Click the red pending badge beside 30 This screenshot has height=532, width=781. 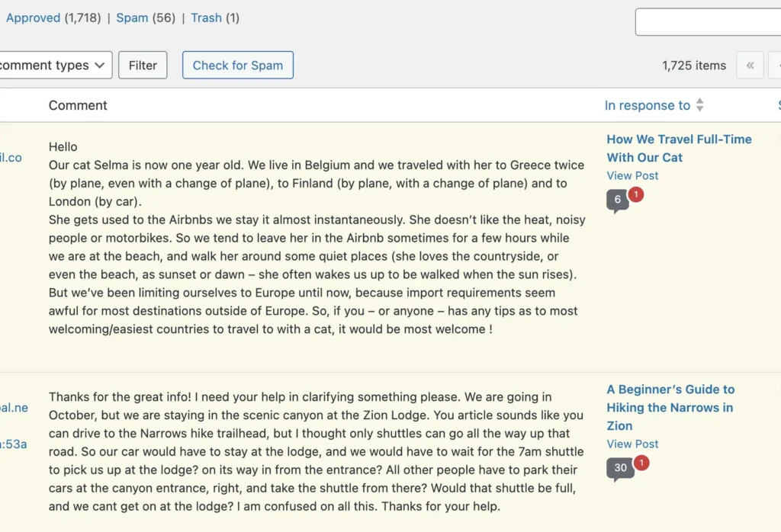(641, 463)
